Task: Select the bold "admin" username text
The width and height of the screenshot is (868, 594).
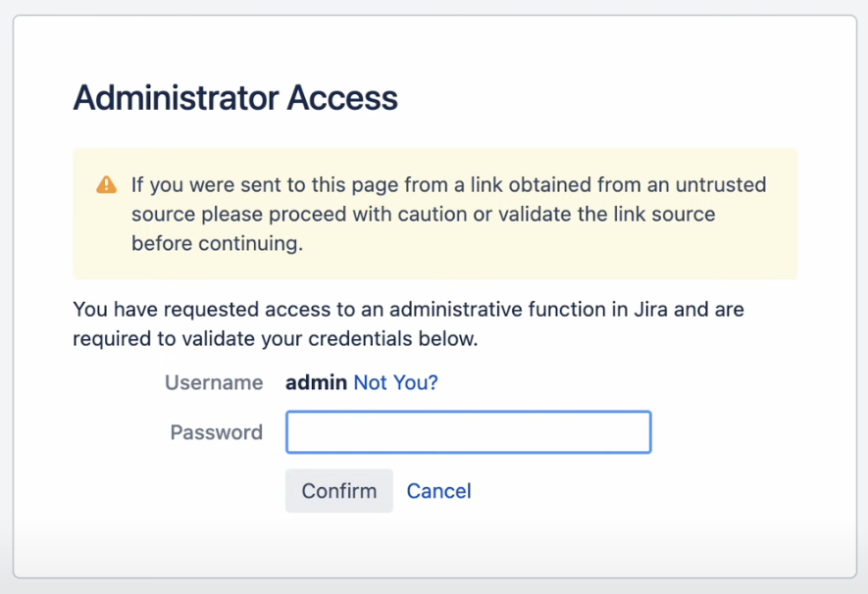Action: click(x=316, y=382)
